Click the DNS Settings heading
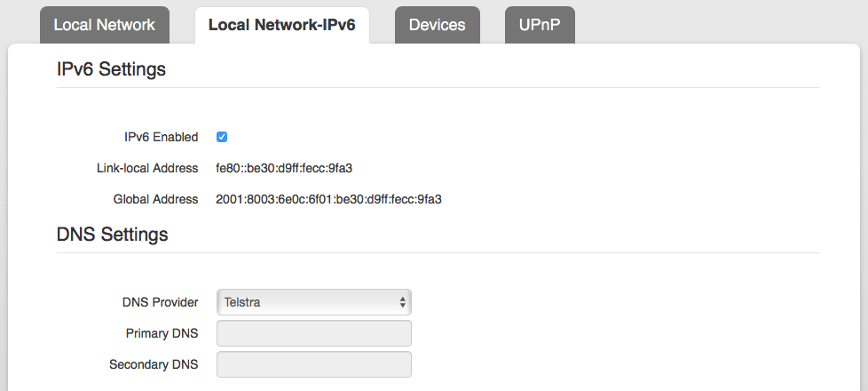 click(113, 234)
